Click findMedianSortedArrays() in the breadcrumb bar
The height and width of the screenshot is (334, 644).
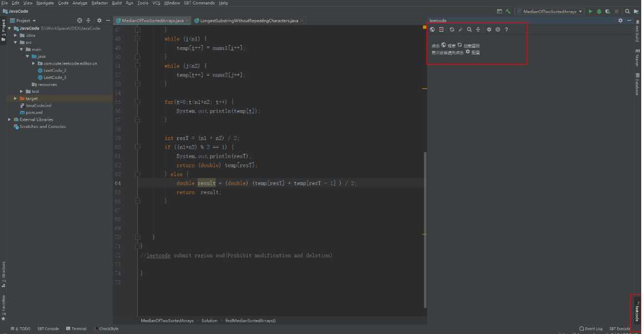250,321
